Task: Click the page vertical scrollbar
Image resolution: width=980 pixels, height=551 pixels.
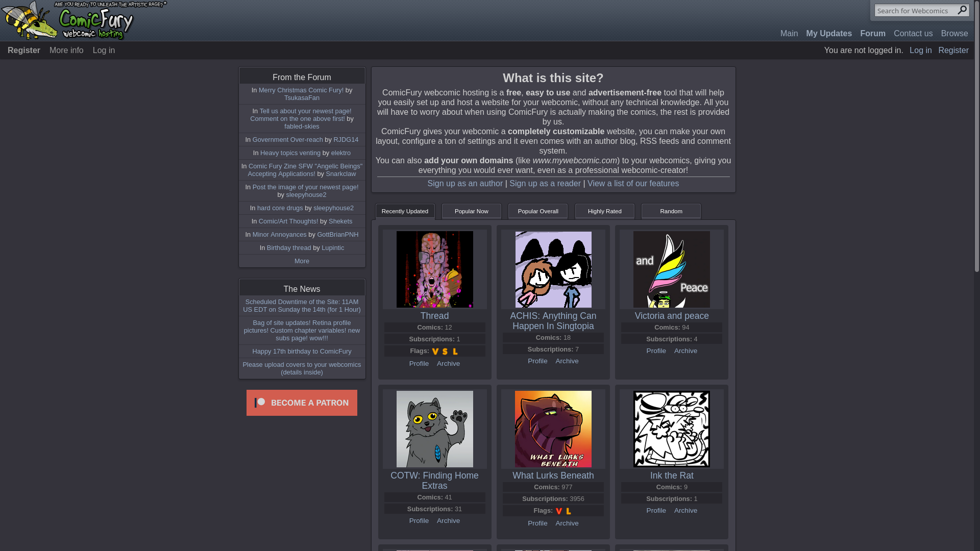Action: point(976,275)
